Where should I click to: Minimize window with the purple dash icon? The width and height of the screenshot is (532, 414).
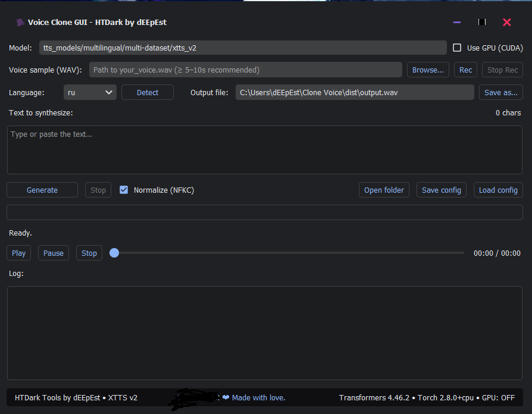(x=457, y=22)
